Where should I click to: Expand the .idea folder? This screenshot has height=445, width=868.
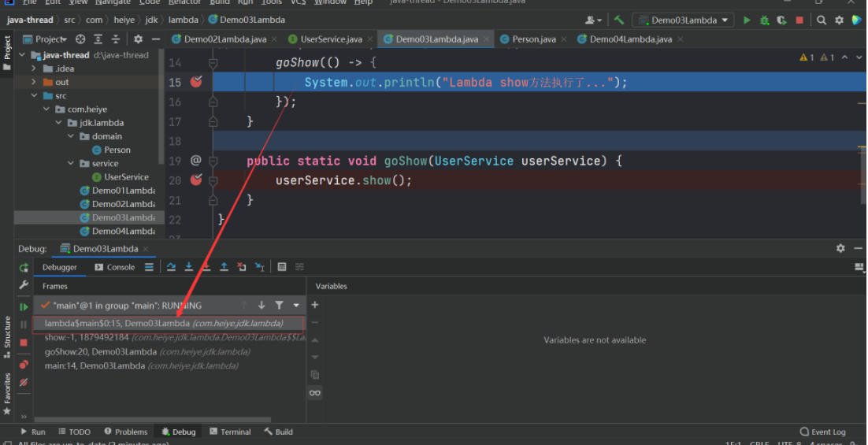click(34, 69)
